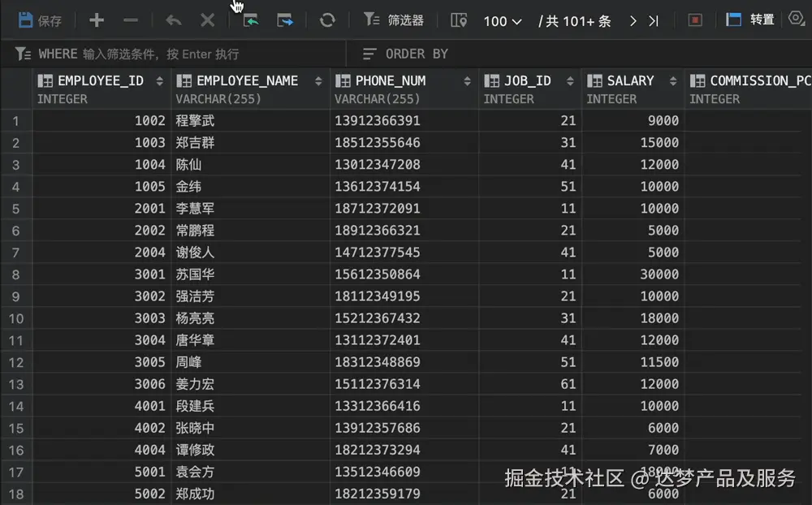
Task: Open the page size dropdown showing 100
Action: [x=502, y=19]
